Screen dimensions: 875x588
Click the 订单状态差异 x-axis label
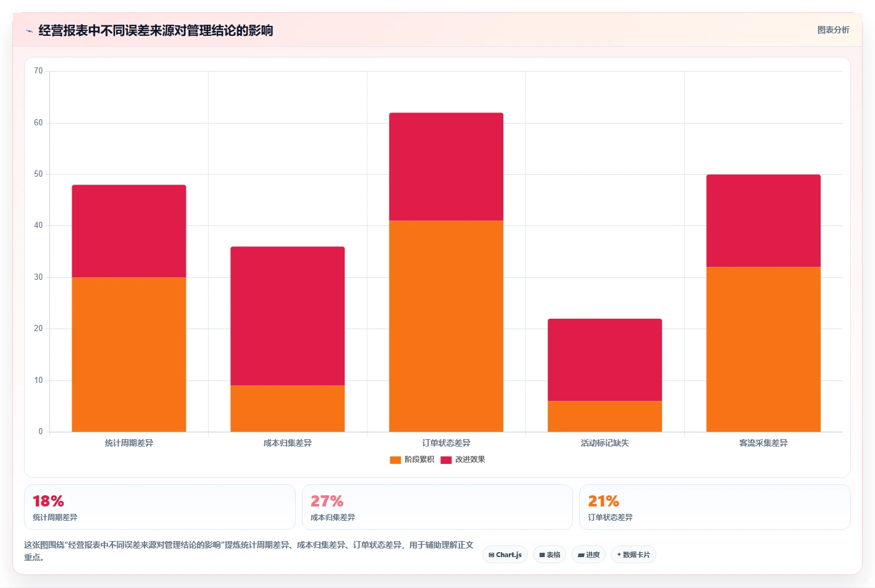click(446, 443)
